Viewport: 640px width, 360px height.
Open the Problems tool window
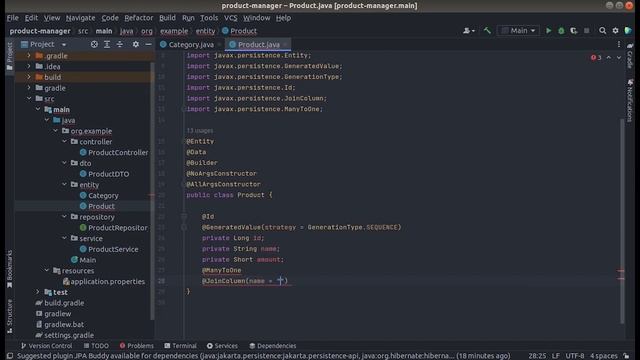click(137, 346)
